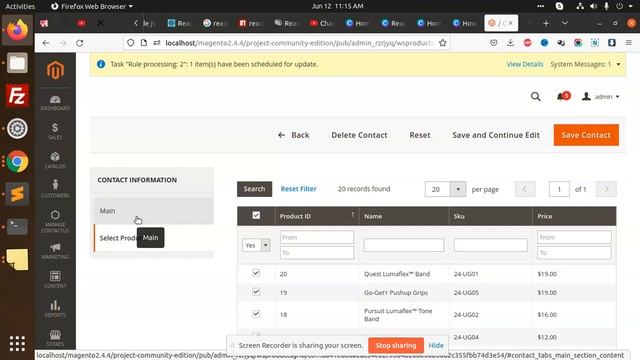Click the Name column header
The image size is (640, 360).
coord(404,216)
